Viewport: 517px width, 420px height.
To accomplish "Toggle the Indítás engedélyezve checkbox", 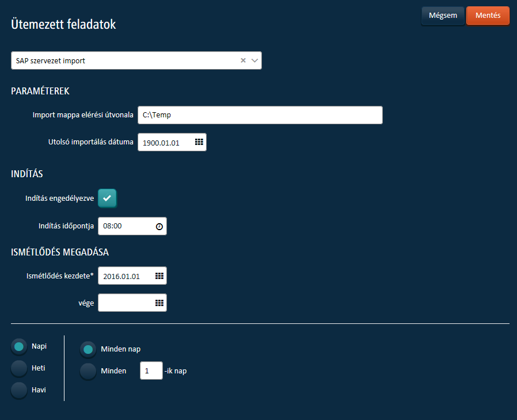I will coord(107,198).
